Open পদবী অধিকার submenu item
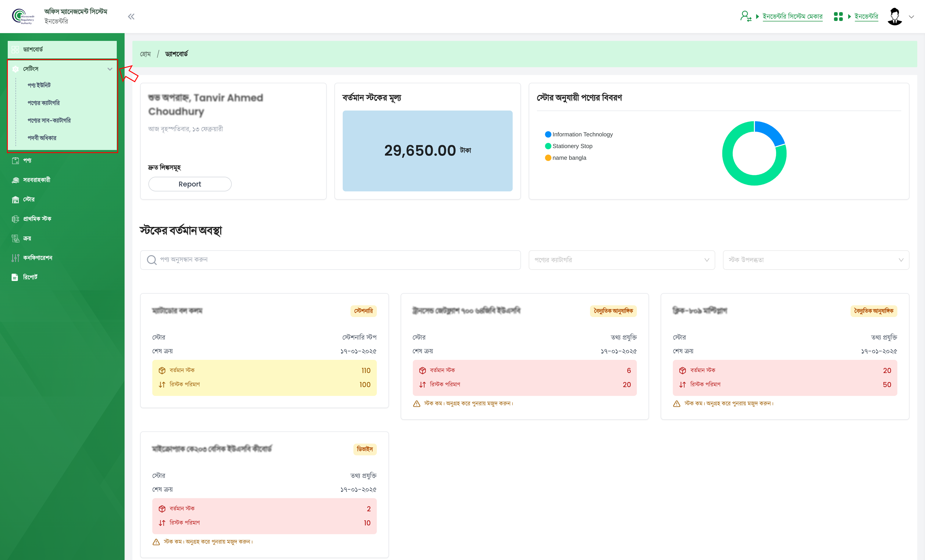925x560 pixels. coord(42,138)
